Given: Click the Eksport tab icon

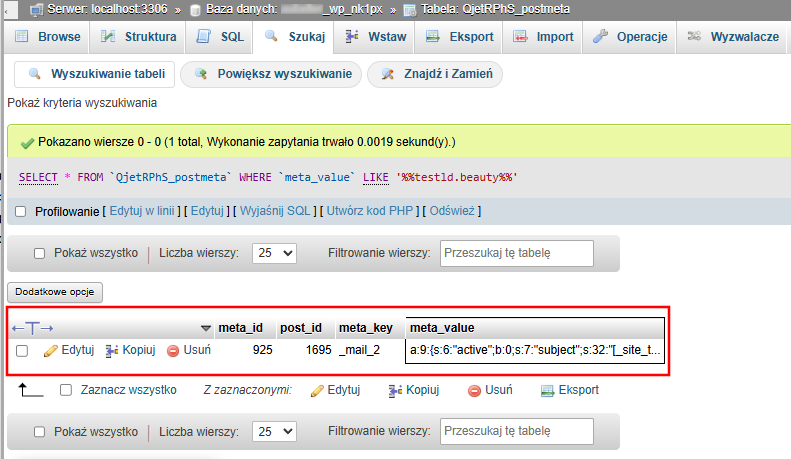Looking at the screenshot, I should tap(432, 36).
